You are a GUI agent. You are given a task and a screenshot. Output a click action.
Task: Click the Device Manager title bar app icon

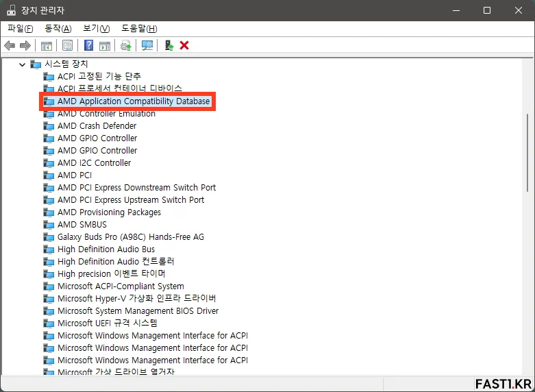coord(11,10)
